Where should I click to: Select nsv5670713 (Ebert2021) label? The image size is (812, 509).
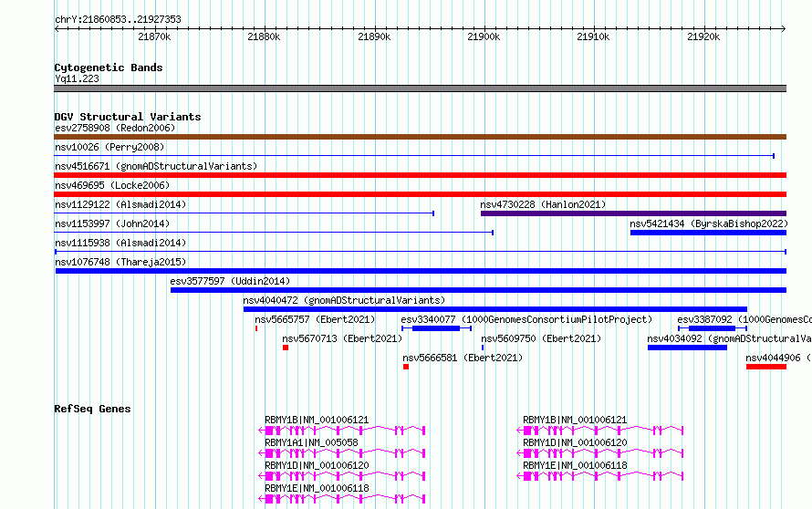(342, 338)
